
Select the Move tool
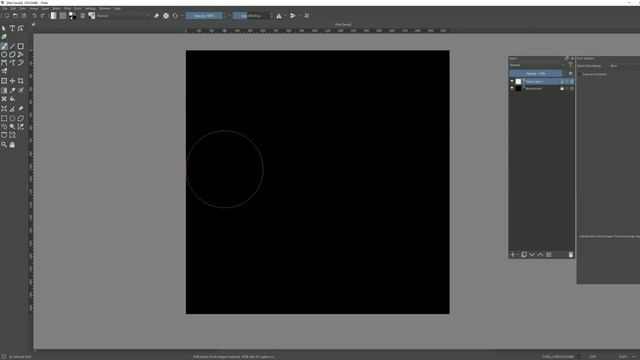pyautogui.click(x=12, y=81)
